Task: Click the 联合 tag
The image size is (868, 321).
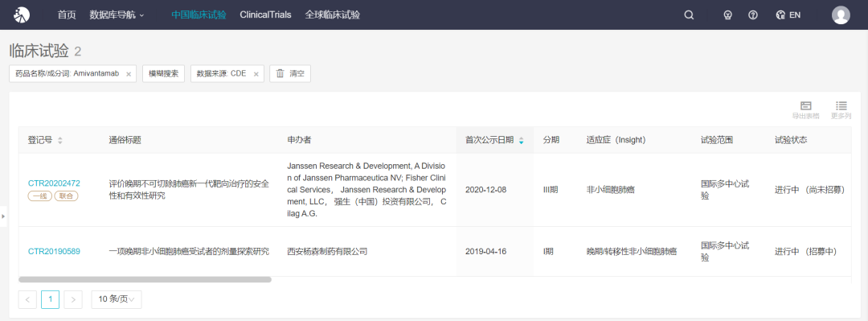Action: click(66, 195)
